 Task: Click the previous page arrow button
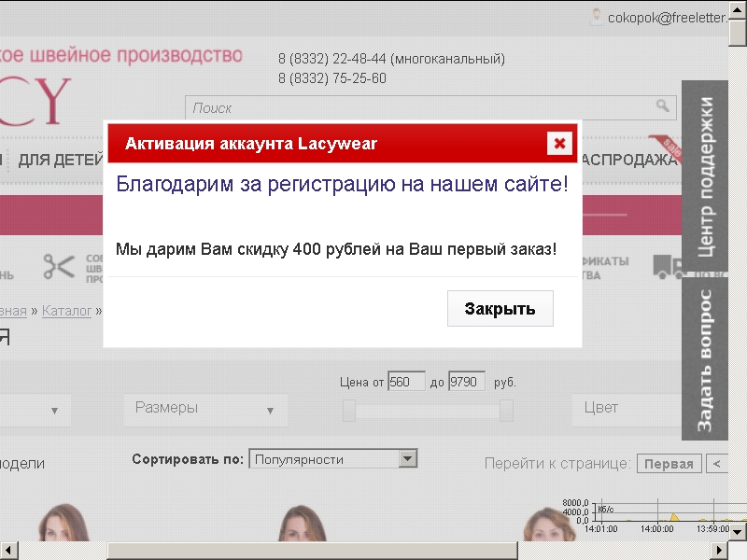pyautogui.click(x=717, y=464)
